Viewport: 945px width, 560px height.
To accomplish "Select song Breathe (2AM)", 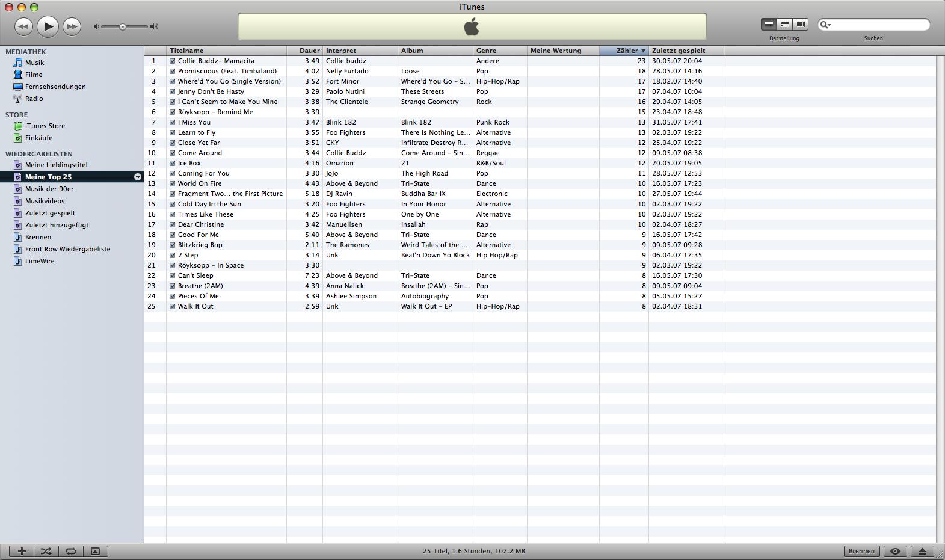I will (x=200, y=286).
